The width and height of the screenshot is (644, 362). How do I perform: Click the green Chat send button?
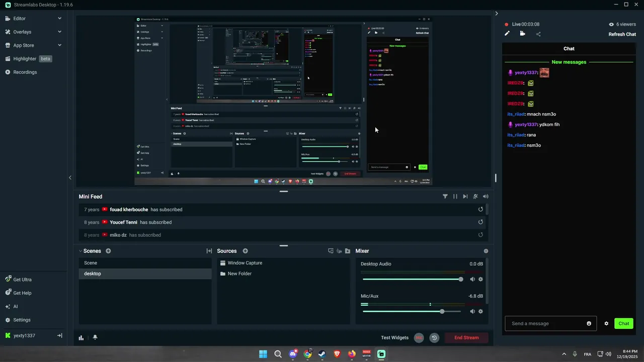[624, 323]
